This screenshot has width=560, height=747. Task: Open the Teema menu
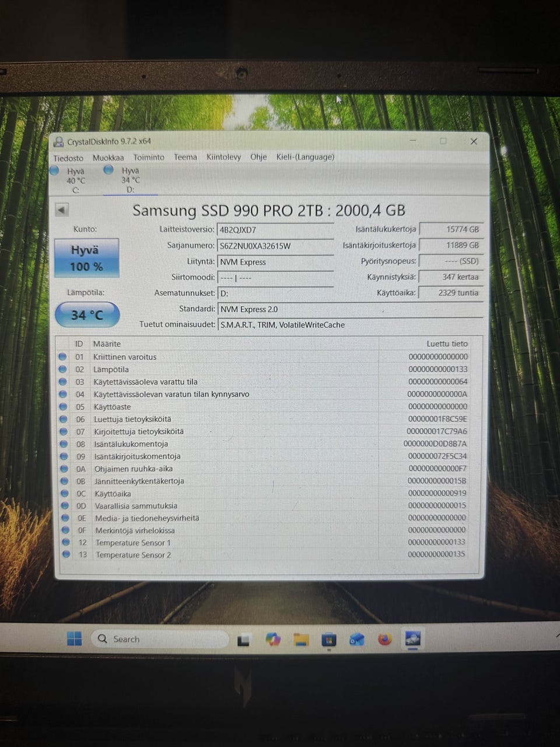coord(185,157)
